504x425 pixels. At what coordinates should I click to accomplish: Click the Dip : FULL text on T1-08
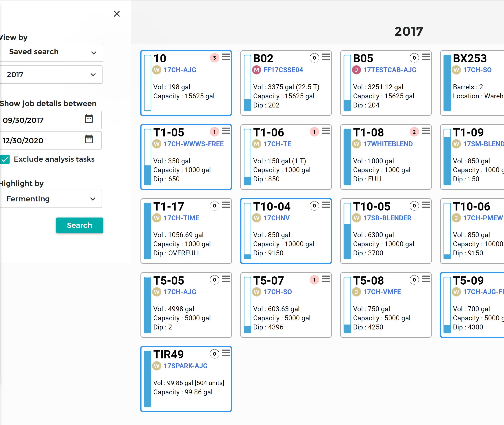368,179
